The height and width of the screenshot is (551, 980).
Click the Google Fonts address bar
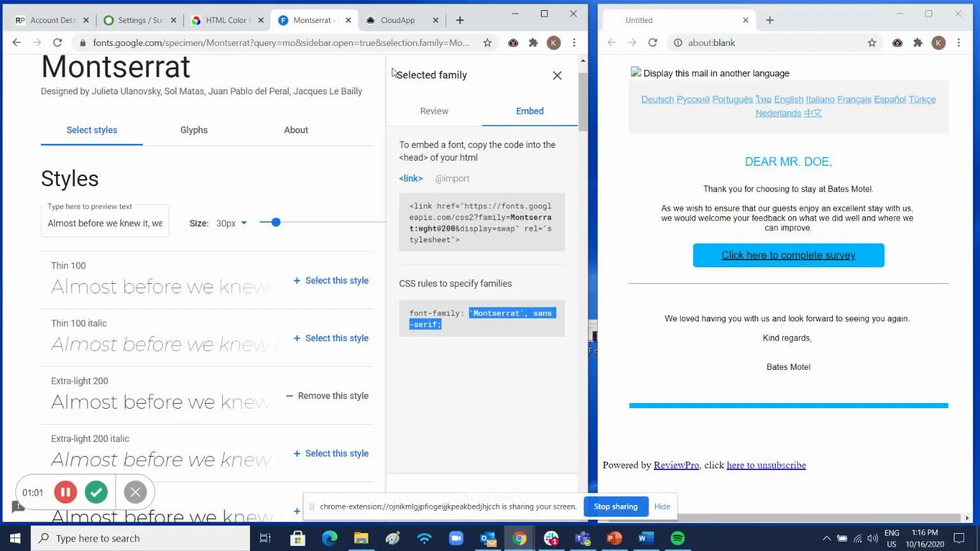(281, 43)
